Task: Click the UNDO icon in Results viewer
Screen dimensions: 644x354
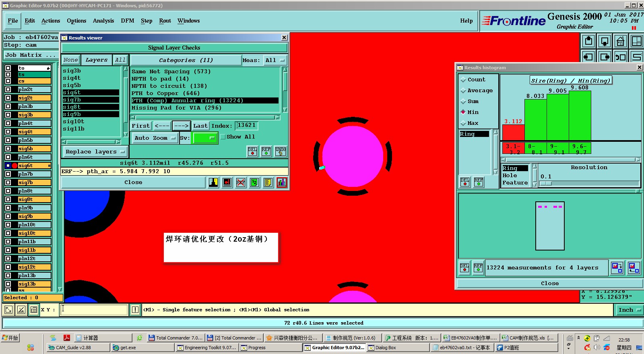Action: click(281, 151)
